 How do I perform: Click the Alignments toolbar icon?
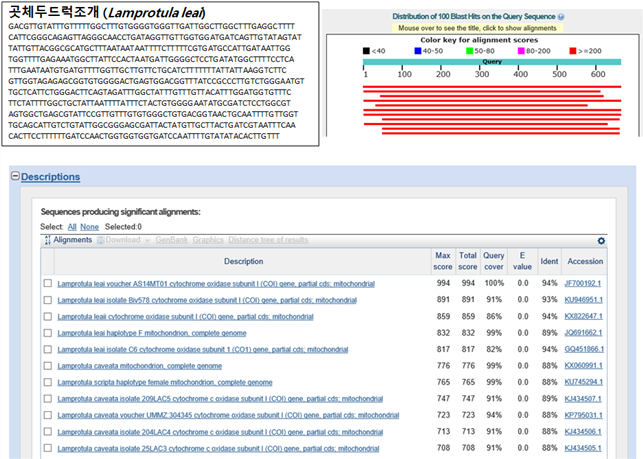tap(48, 240)
